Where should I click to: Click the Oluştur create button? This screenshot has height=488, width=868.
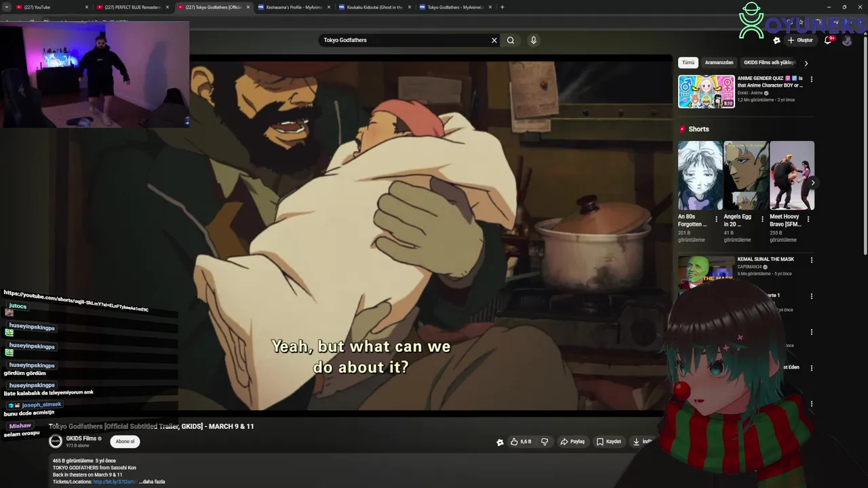point(800,40)
